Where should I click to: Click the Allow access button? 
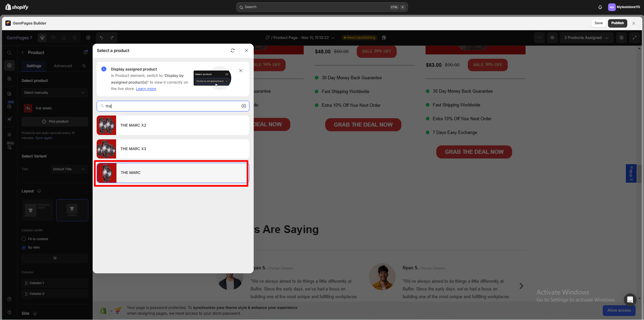pyautogui.click(x=619, y=310)
